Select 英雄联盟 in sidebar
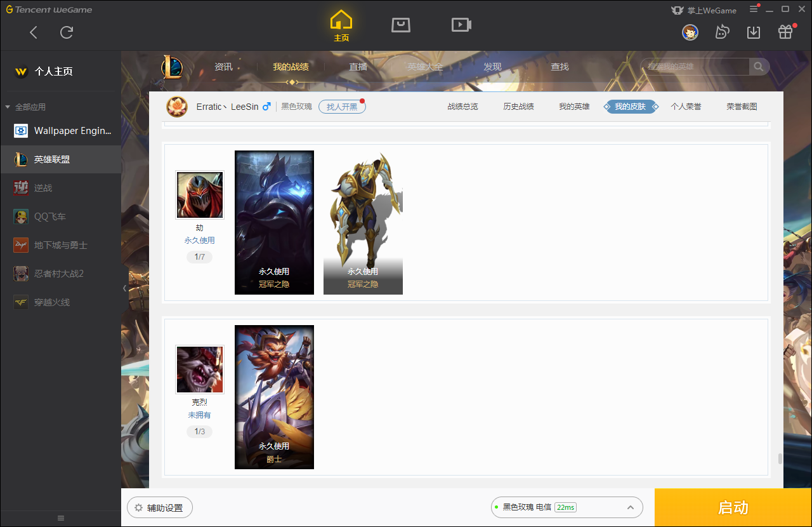812x527 pixels. (60, 159)
